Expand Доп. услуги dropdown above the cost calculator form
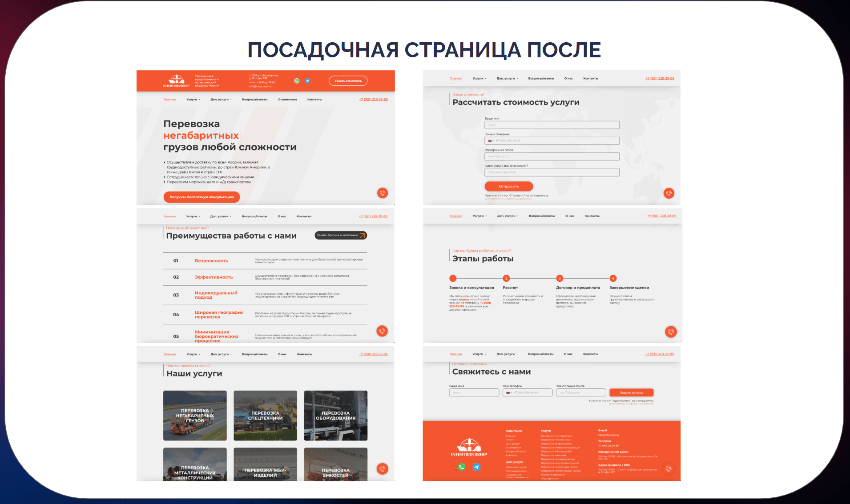 507,79
